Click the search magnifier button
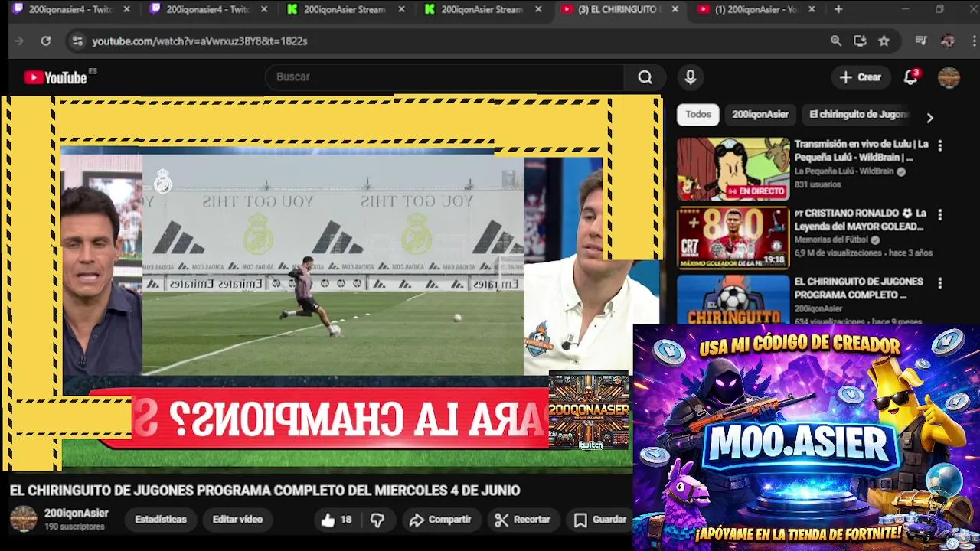This screenshot has height=551, width=980. click(x=645, y=77)
